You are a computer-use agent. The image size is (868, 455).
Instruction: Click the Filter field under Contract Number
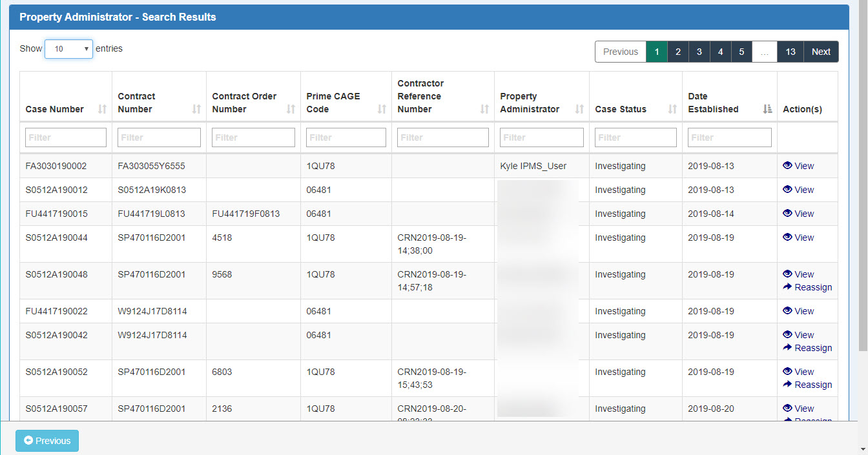pos(159,137)
